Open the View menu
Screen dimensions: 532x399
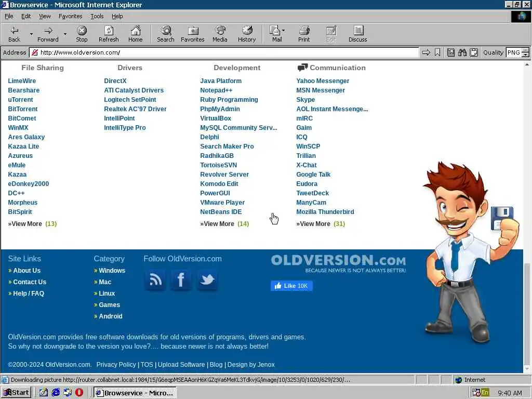coord(45,16)
